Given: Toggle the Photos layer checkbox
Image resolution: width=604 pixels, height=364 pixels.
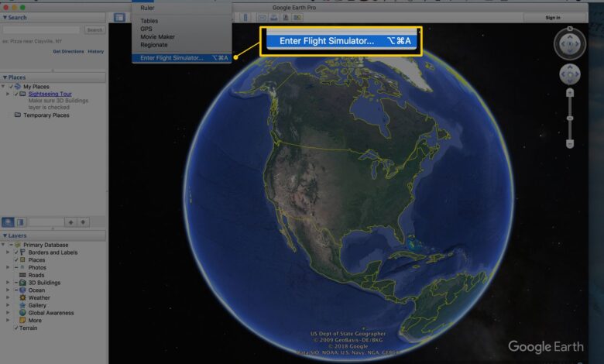Looking at the screenshot, I should point(16,267).
